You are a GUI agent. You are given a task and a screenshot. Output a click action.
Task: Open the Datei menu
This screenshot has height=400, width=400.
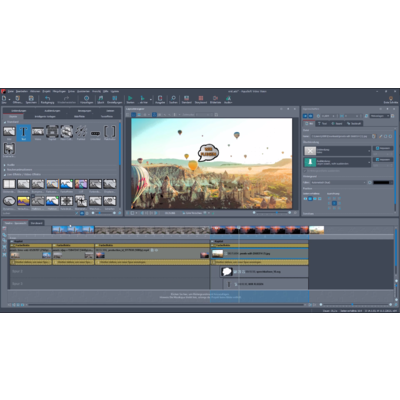point(11,91)
